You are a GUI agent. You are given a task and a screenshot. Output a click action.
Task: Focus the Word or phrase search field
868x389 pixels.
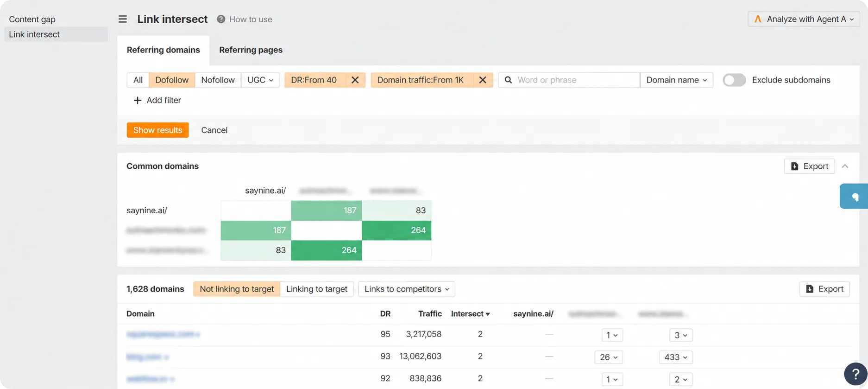click(x=576, y=80)
